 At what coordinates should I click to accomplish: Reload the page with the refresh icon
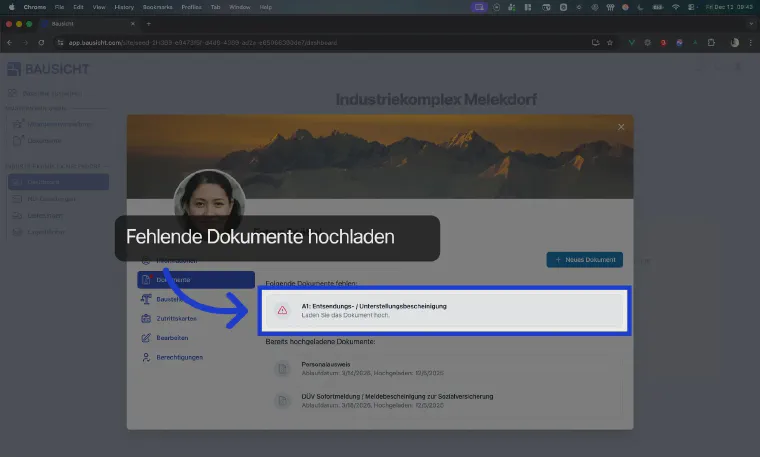tap(41, 43)
